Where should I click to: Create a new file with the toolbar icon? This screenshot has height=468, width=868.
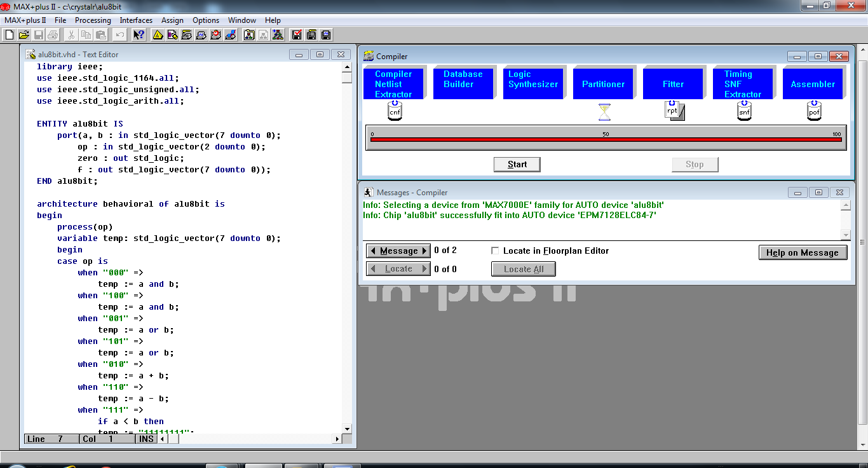point(10,34)
